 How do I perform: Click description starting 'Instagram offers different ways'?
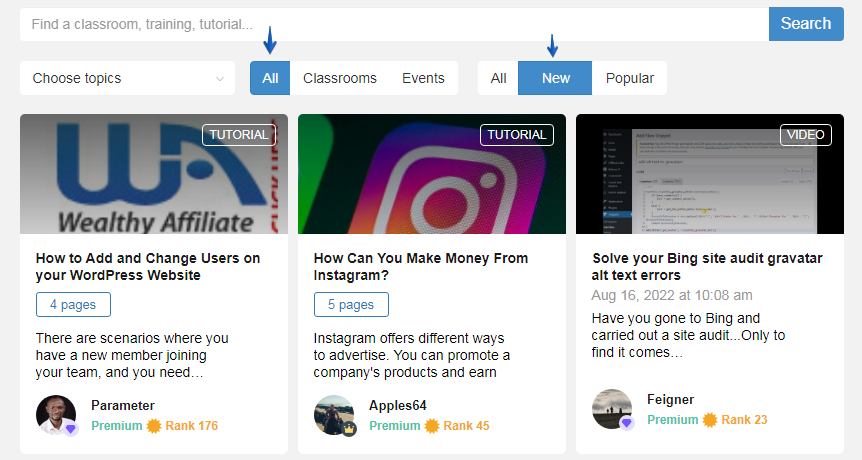pos(412,355)
